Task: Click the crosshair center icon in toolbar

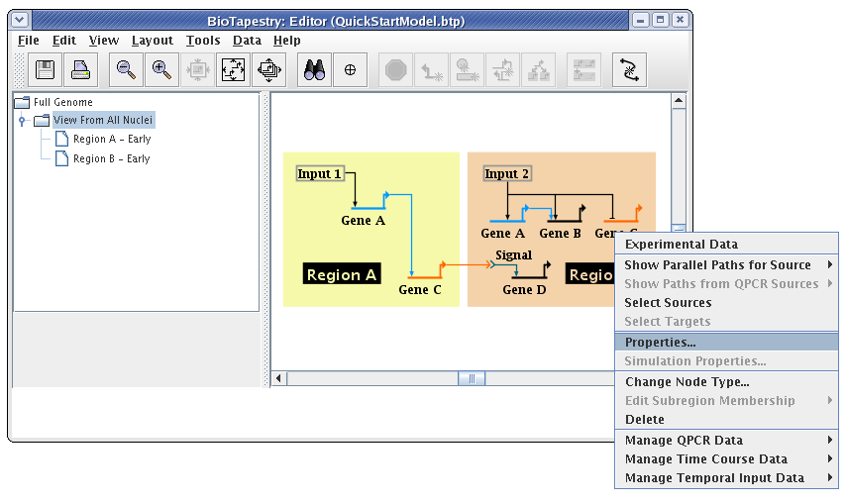Action: pos(350,69)
